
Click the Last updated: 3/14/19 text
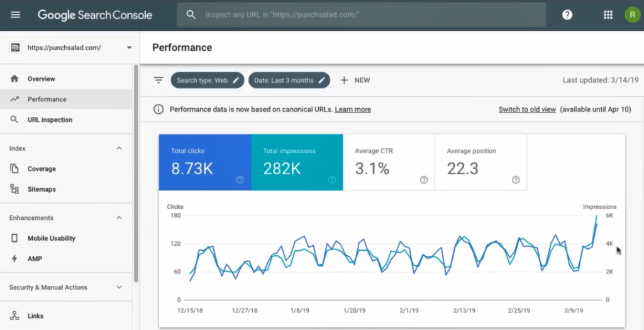coord(601,80)
